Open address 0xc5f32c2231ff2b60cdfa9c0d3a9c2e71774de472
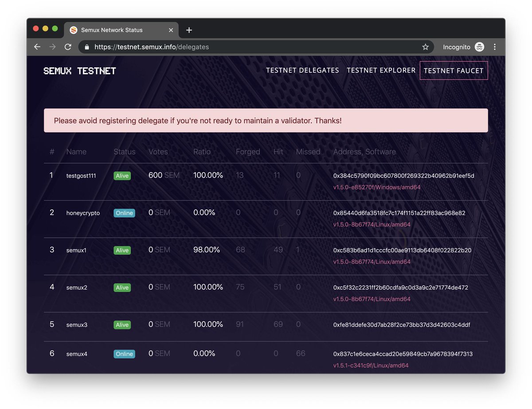The image size is (532, 409). tap(400, 287)
